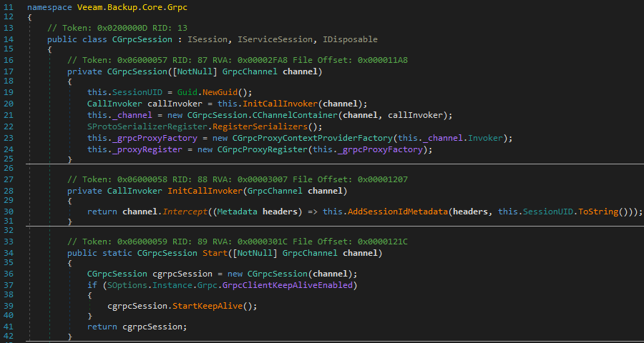644x343 pixels.
Task: Click SOptions class on line 37
Action: [127, 284]
